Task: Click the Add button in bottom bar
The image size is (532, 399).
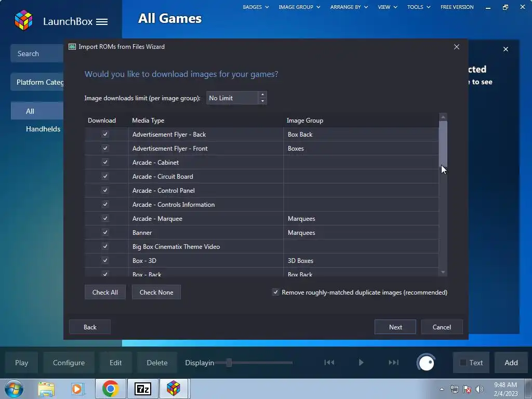Action: [x=511, y=363]
